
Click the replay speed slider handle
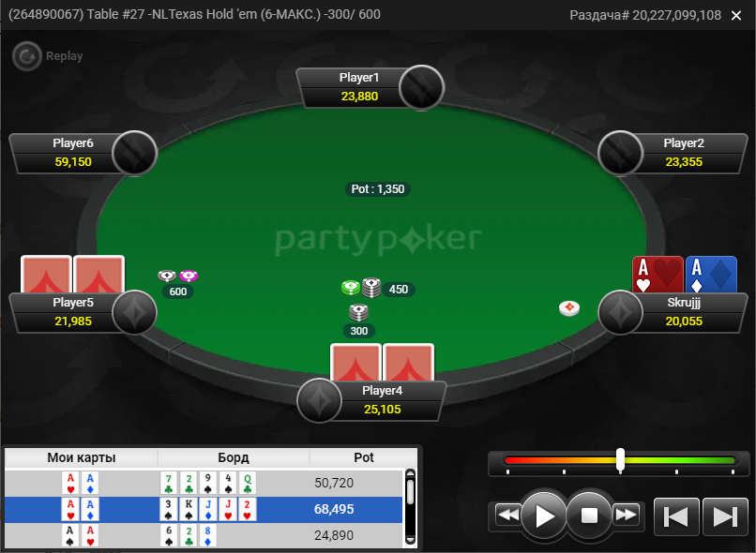click(x=620, y=459)
